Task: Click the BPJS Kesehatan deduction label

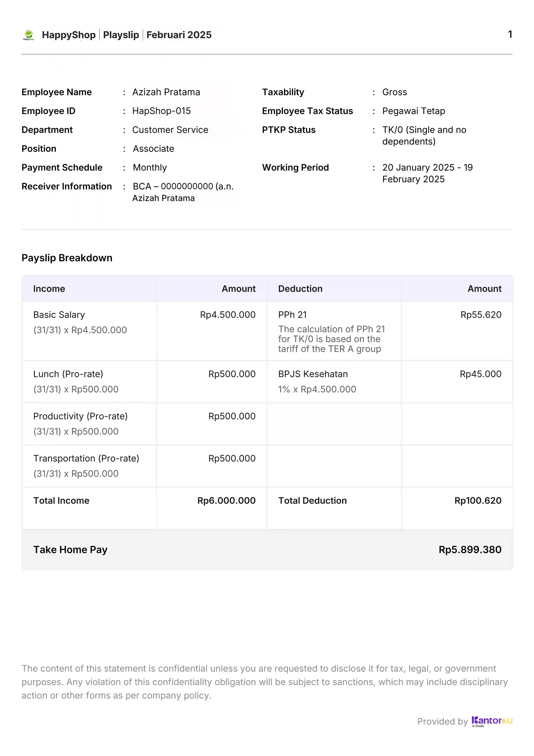Action: (x=313, y=374)
